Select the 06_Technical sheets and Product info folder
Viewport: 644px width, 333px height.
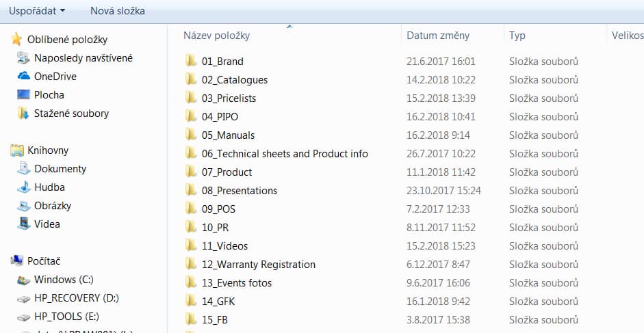pos(284,154)
